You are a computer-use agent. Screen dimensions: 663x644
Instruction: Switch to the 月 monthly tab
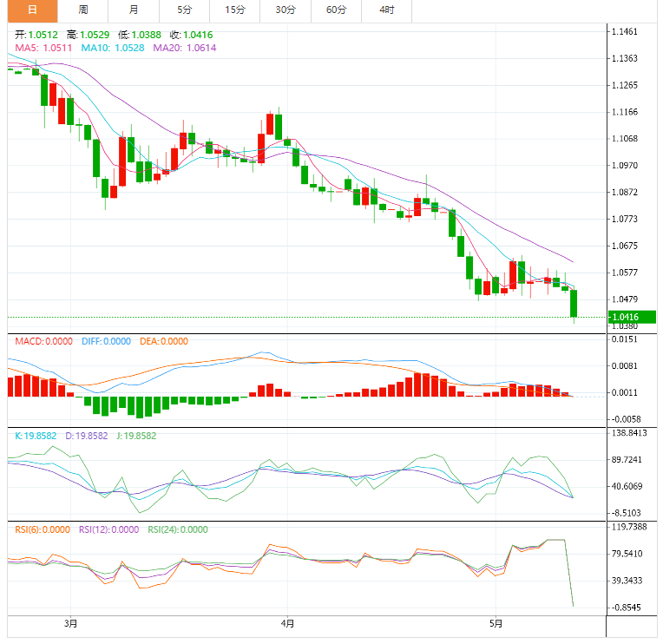(134, 10)
